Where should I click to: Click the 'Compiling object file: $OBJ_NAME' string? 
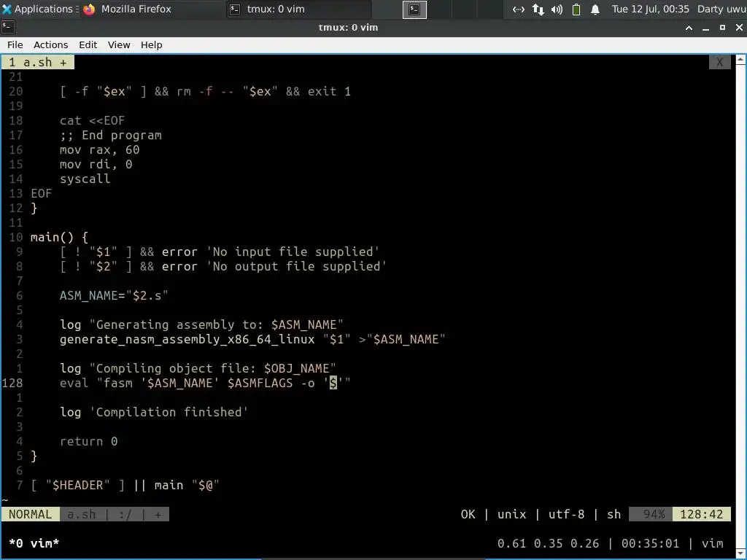(x=212, y=368)
